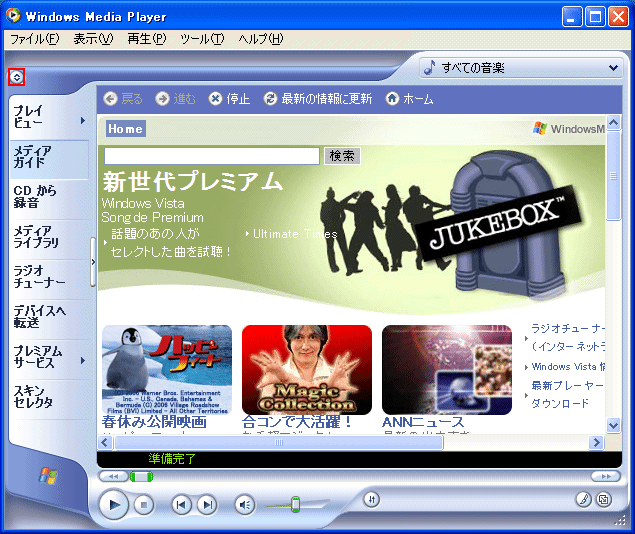635x534 pixels.
Task: Click the Play button
Action: tap(114, 504)
